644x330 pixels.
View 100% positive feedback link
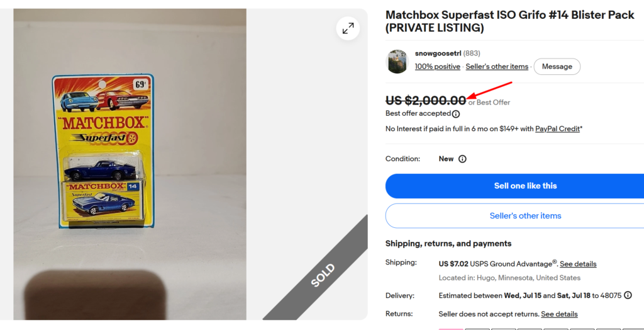click(x=438, y=67)
